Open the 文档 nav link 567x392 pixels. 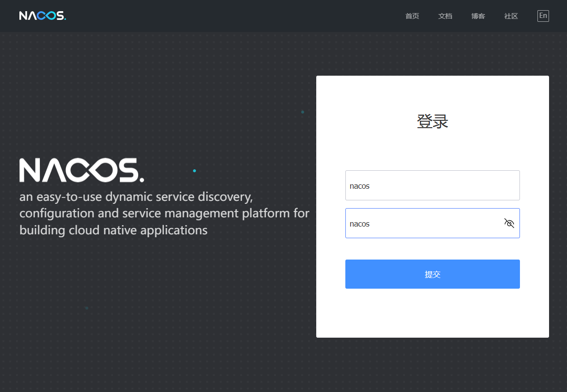pos(445,16)
